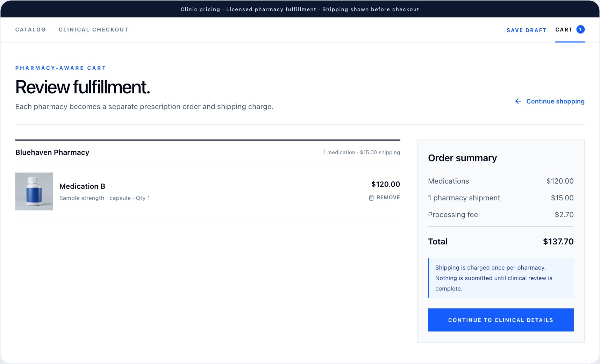The height and width of the screenshot is (364, 600).
Task: Click the Medication B product name
Action: (82, 186)
